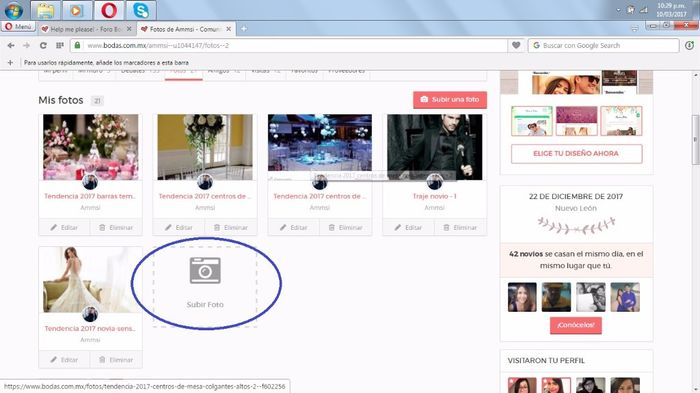Click Editar under the blue-lit reception hall photo

click(x=294, y=227)
